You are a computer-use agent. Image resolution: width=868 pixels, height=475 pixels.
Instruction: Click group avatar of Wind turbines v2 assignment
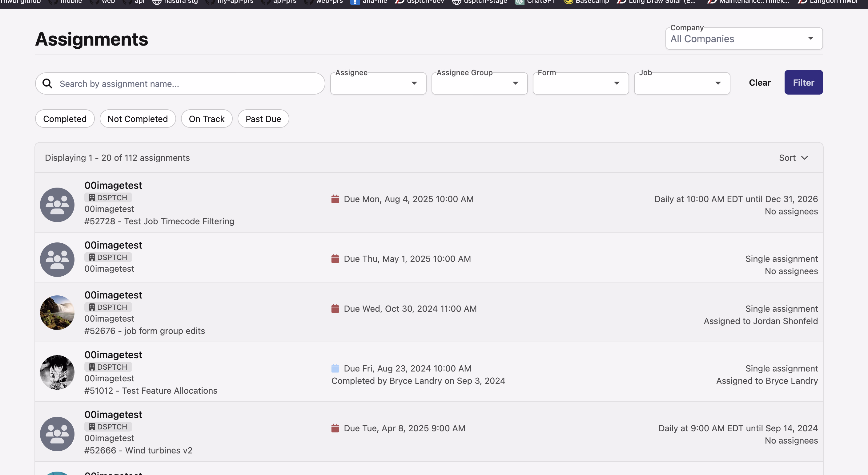[57, 434]
